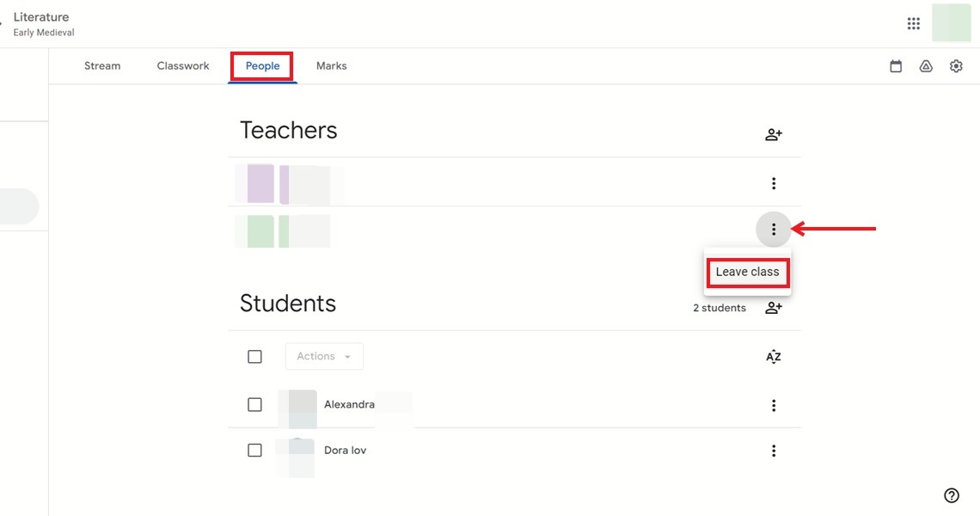
Task: Open the class Drive folder
Action: click(926, 65)
